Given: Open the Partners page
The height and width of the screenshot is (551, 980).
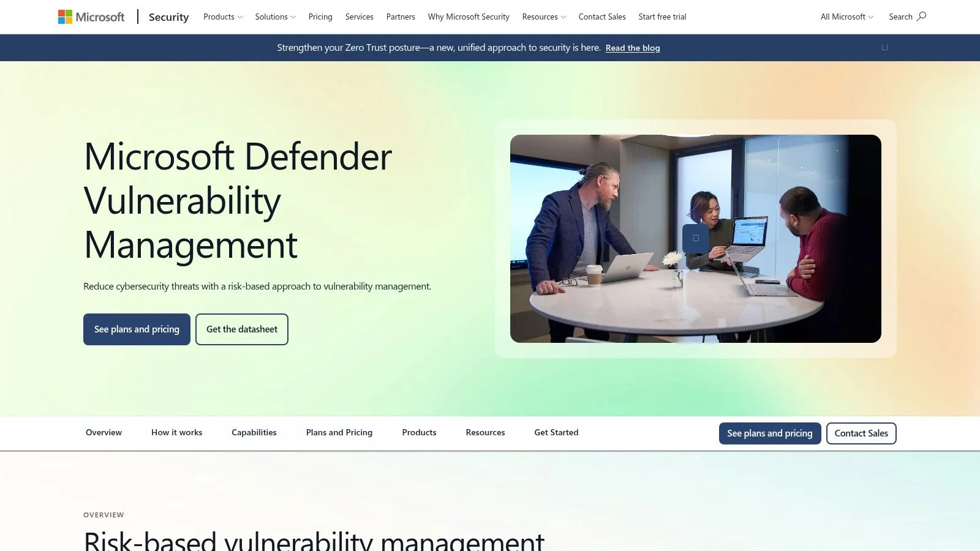Looking at the screenshot, I should [401, 17].
